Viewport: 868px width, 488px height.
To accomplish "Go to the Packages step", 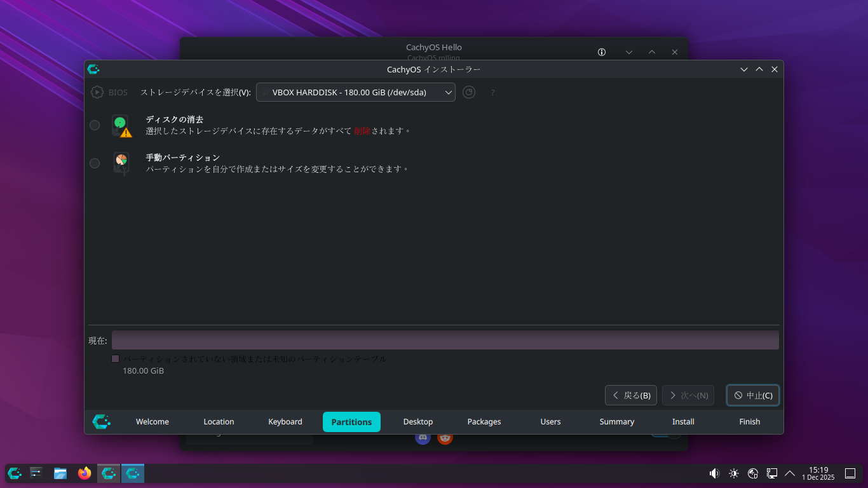I will 484,422.
